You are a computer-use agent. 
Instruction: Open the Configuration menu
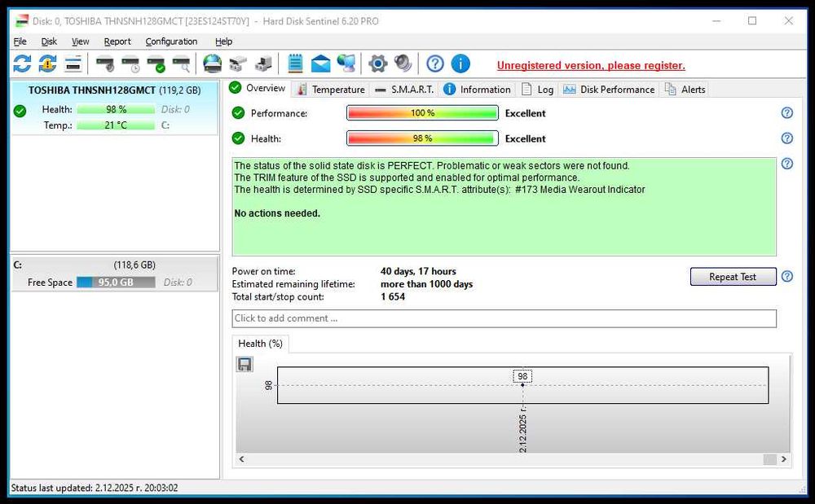tap(171, 42)
